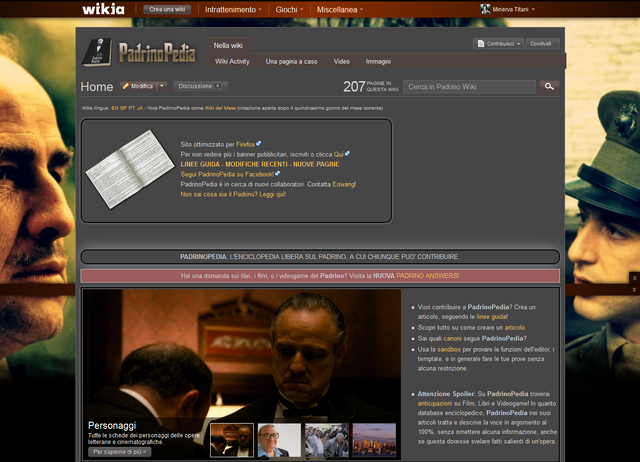Viewport: 640px width, 462px height.
Task: Open the Contribuisci dropdown
Action: click(x=498, y=44)
